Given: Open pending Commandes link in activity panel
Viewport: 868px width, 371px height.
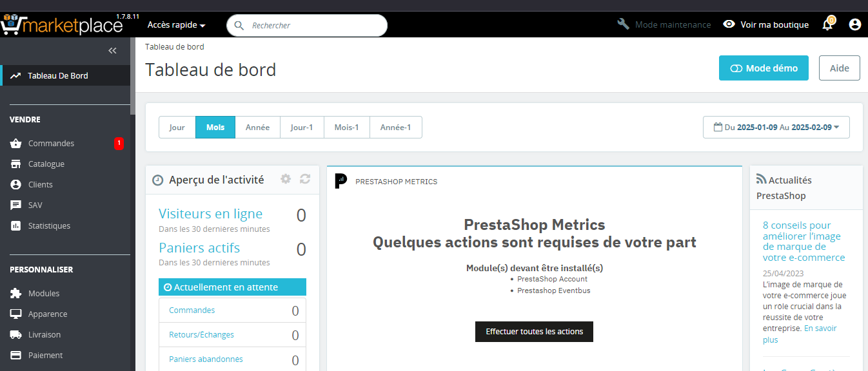Looking at the screenshot, I should 192,310.
